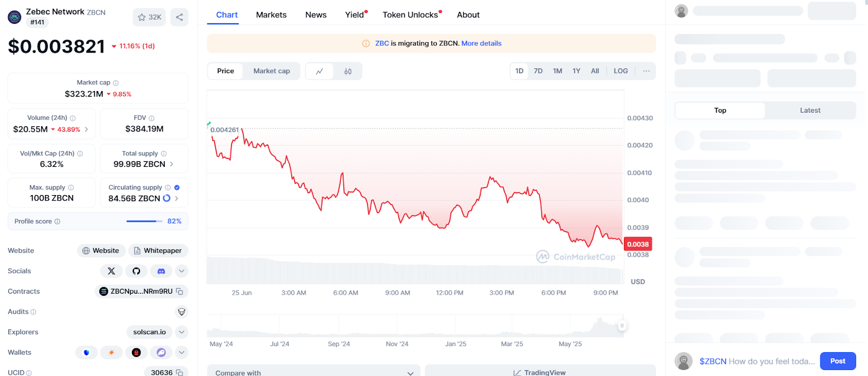
Task: Select Price chart toggle
Action: (226, 71)
